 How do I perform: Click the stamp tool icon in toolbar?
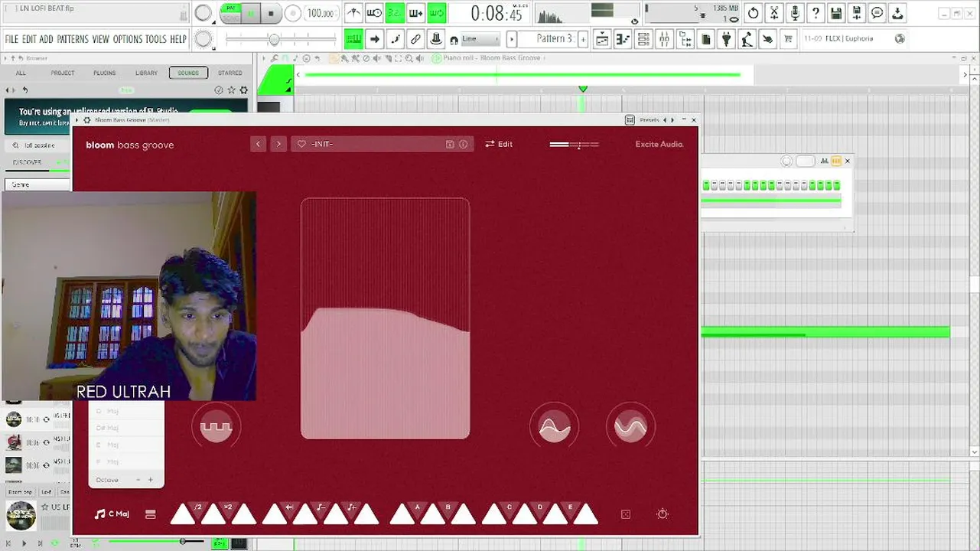click(436, 39)
